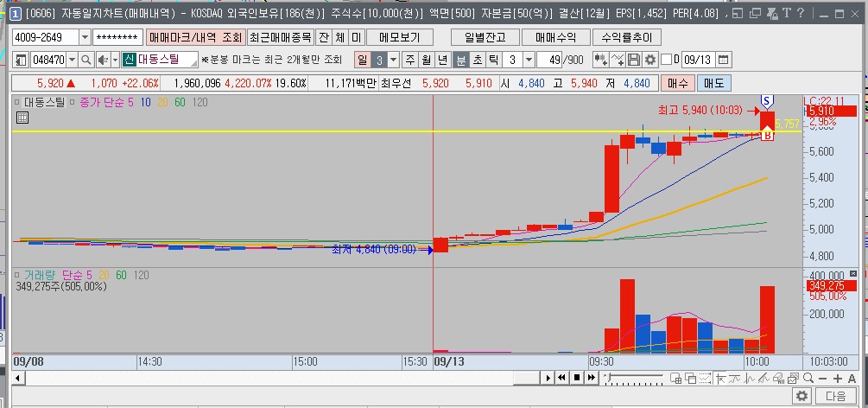Click the chart horizontal scrollbar thumb
868x408 pixels.
click(526, 378)
